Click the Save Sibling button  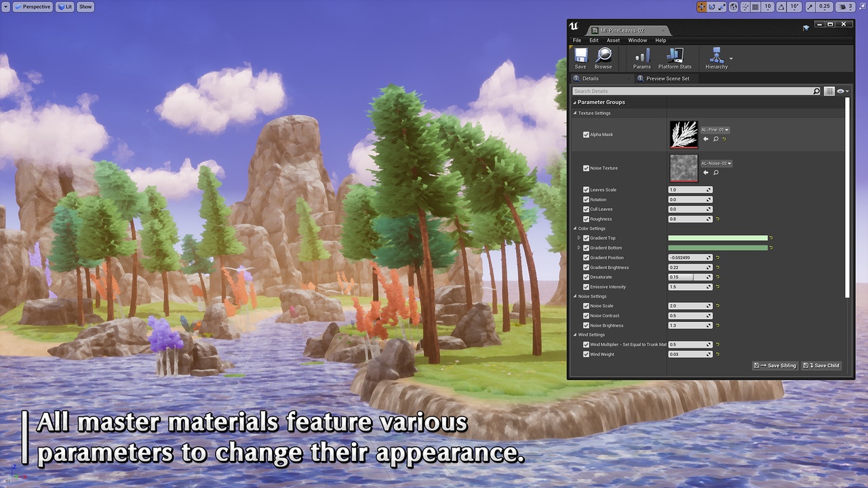tap(775, 365)
